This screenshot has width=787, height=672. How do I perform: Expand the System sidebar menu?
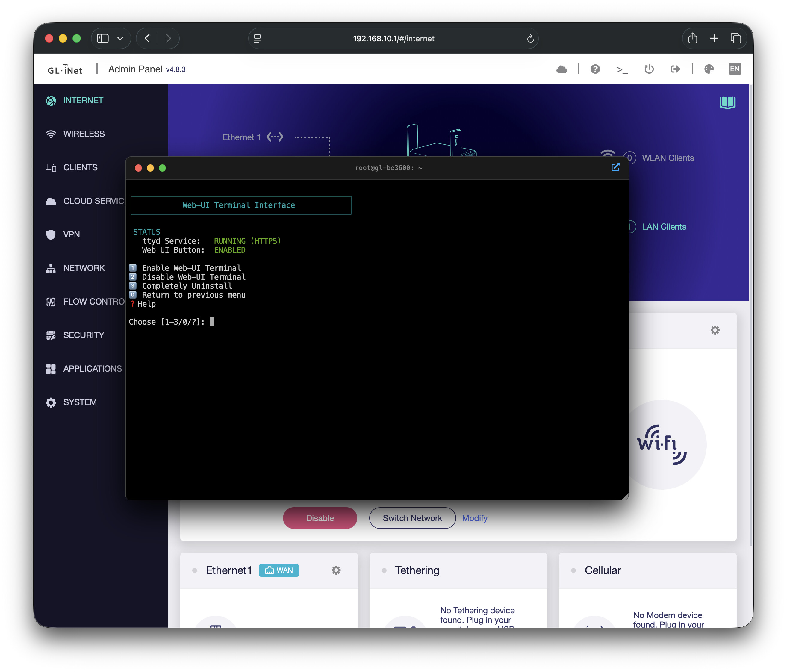click(80, 402)
